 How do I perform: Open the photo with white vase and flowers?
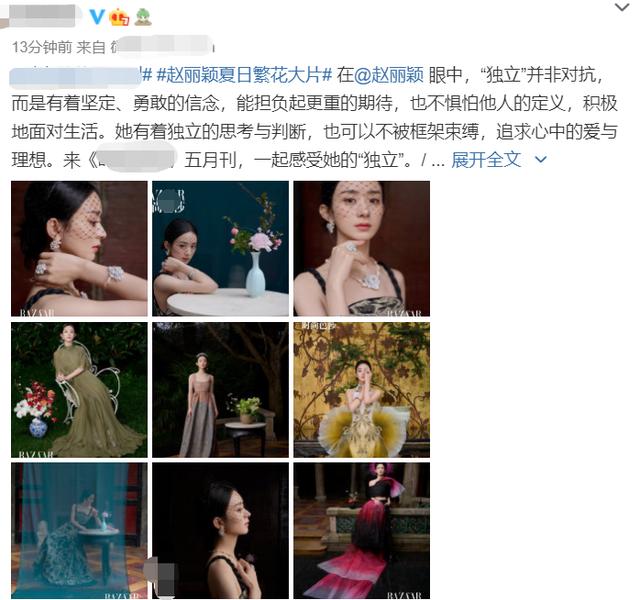coord(220,249)
